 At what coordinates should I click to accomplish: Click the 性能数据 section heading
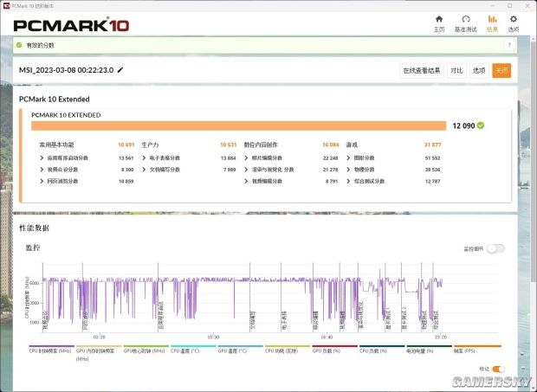[34, 228]
